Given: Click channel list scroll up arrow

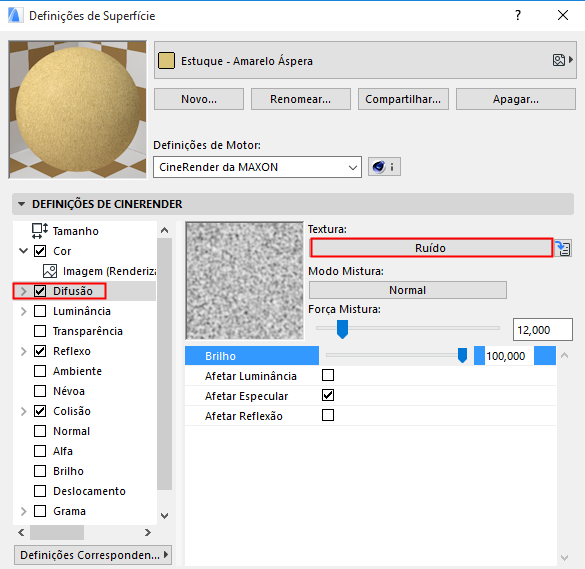Looking at the screenshot, I should pyautogui.click(x=165, y=231).
